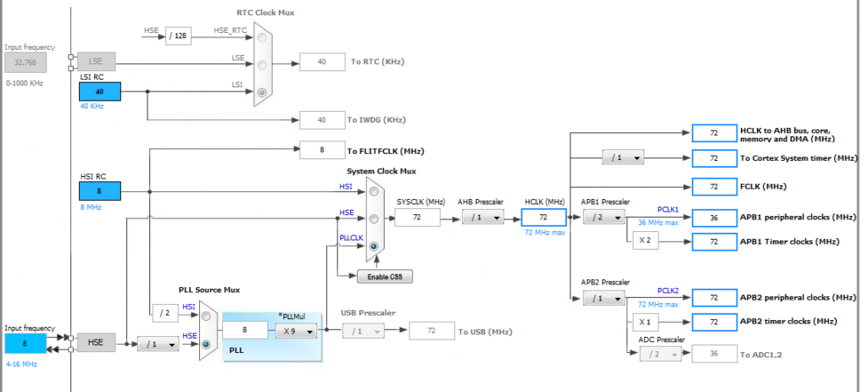The height and width of the screenshot is (392, 868).
Task: Choose HSI input in PLL Source Mux
Action: click(x=209, y=317)
